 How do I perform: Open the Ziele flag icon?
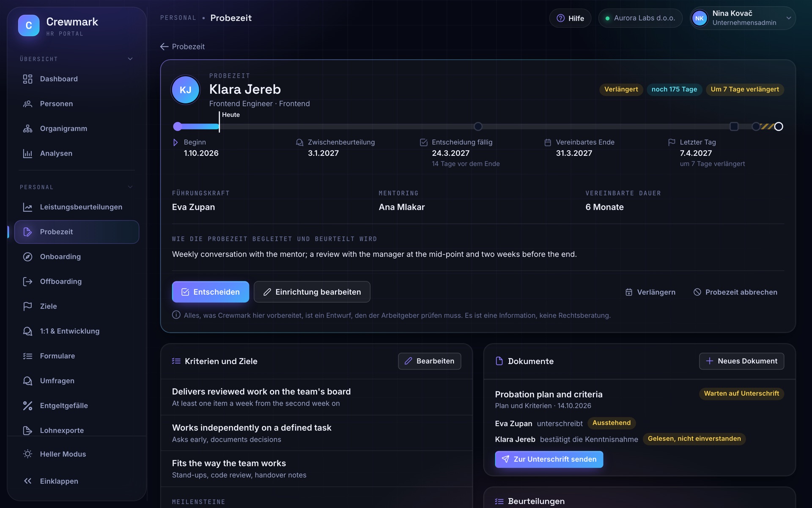[27, 306]
